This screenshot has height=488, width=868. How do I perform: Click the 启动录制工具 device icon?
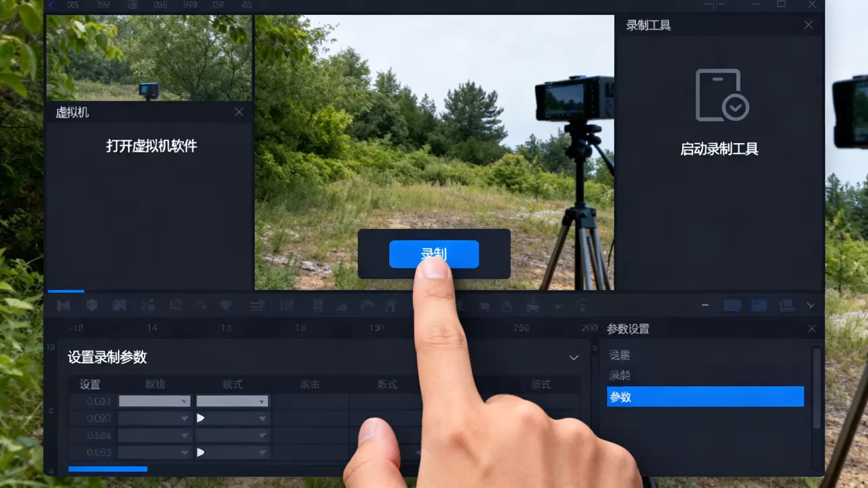coord(722,95)
